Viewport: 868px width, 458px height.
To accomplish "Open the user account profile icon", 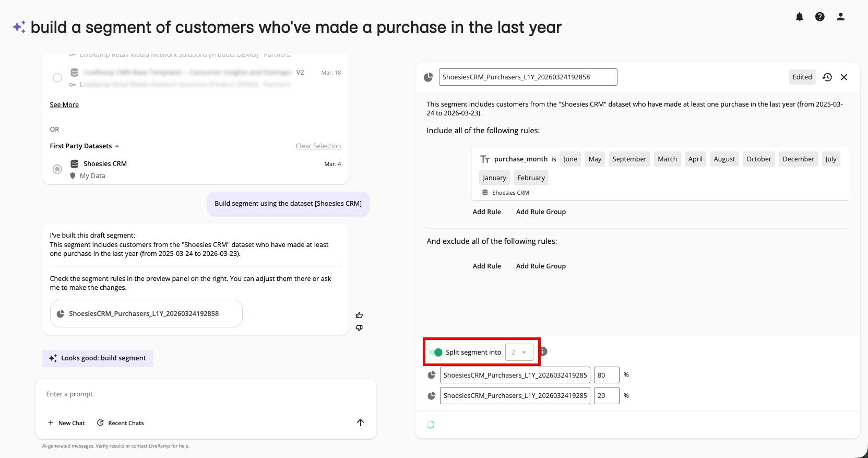I will tap(840, 17).
